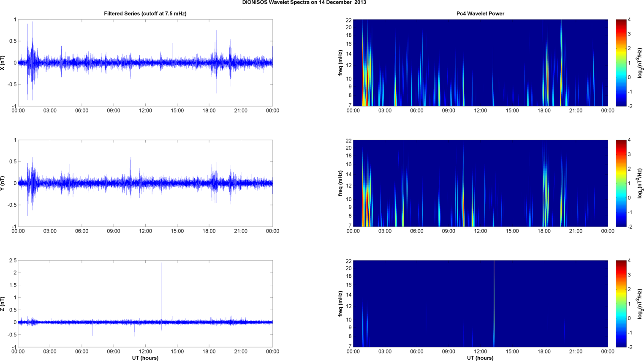Click the DIONISOS Wavelet Spectra figure title
The height and width of the screenshot is (361, 644).
[304, 3]
